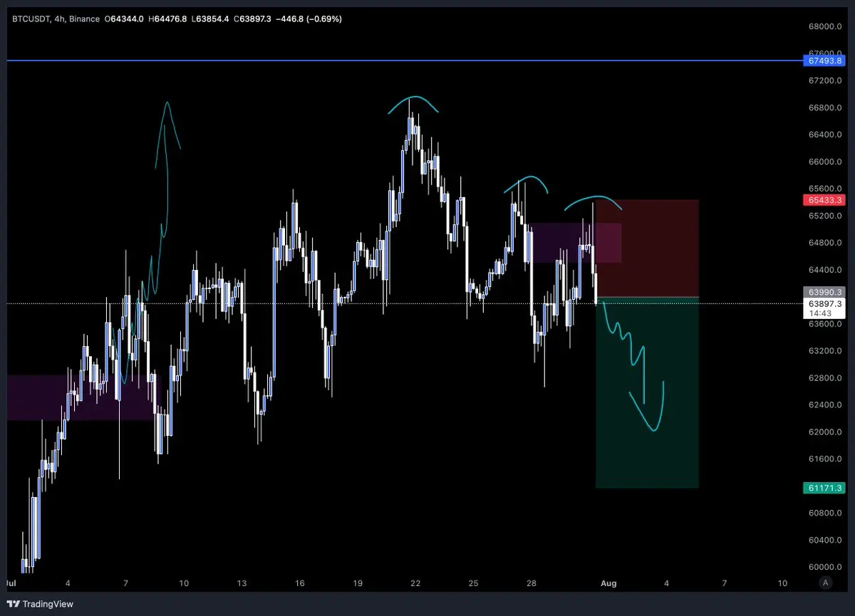Click the gray 63990.3 entry price label
Screen dimensions: 855x616
(826, 292)
